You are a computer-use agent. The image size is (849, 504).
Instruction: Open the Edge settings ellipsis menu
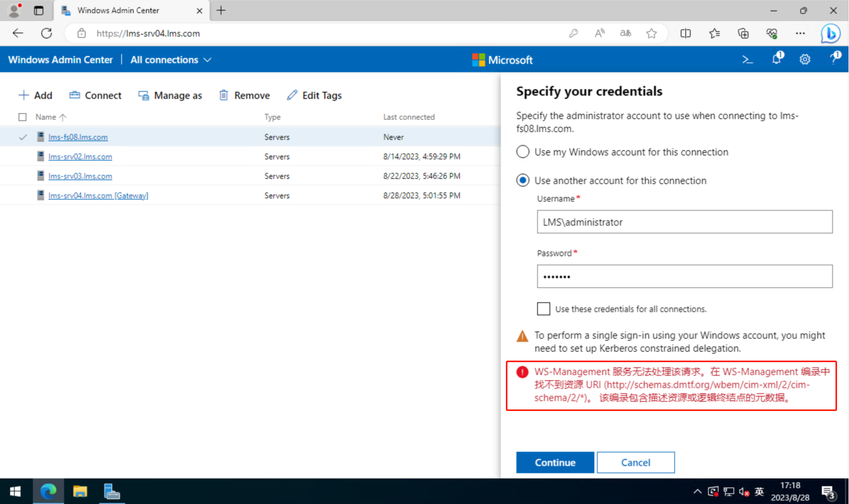point(800,33)
